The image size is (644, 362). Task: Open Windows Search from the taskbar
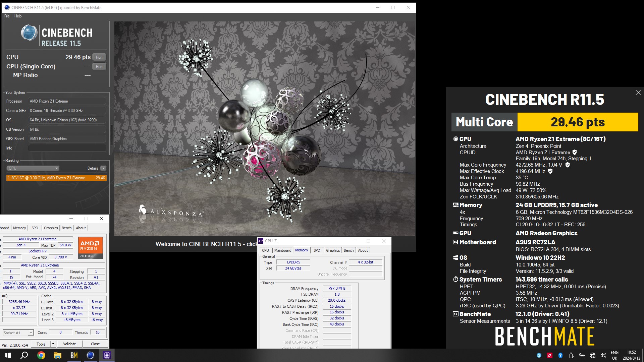tap(24, 355)
